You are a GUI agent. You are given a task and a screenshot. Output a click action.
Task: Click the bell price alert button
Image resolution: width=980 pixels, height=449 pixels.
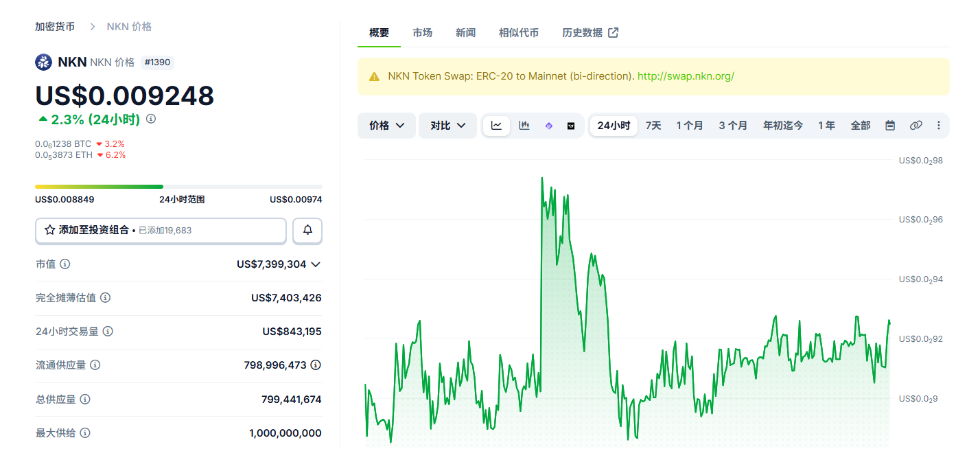[307, 231]
